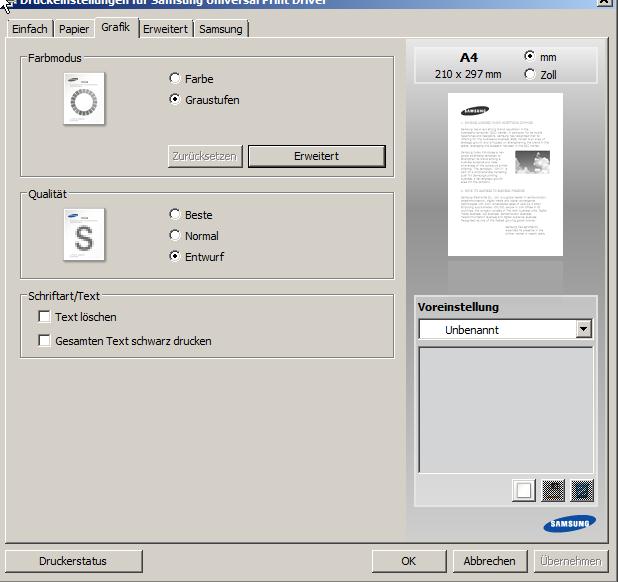Enable the Text löschen checkbox
Viewport: 618px width, 582px height.
[x=44, y=316]
